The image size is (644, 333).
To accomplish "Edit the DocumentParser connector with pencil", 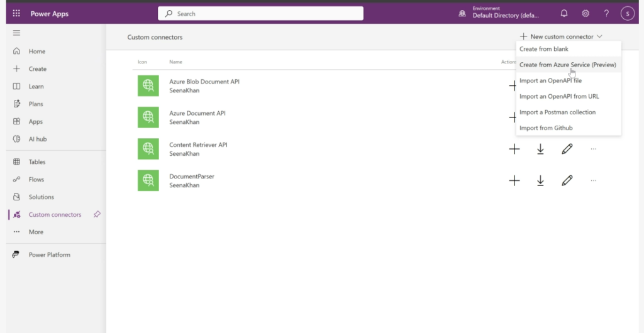I will click(x=567, y=180).
